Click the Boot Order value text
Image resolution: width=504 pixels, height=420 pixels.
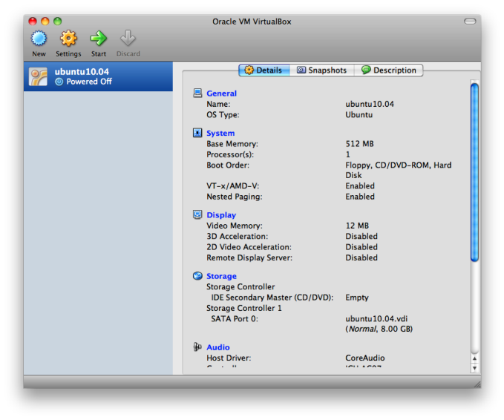click(x=399, y=170)
